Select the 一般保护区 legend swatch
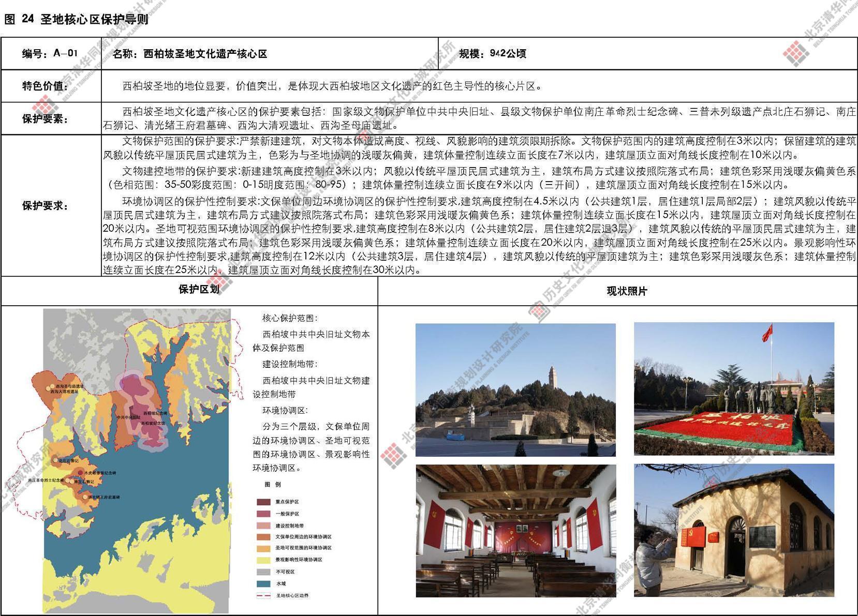 [263, 514]
